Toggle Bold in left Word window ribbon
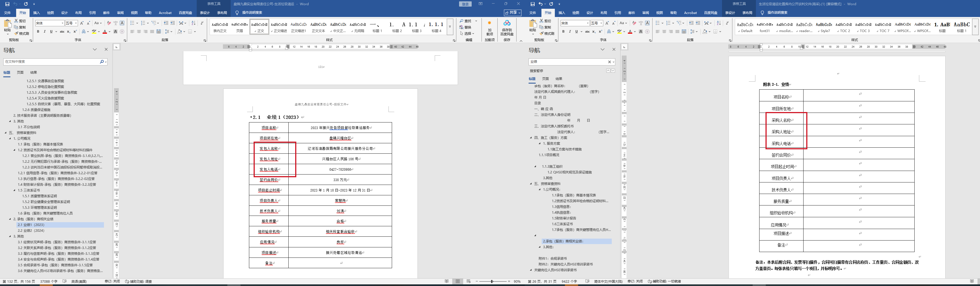Viewport: 980px width, 286px height. click(38, 32)
